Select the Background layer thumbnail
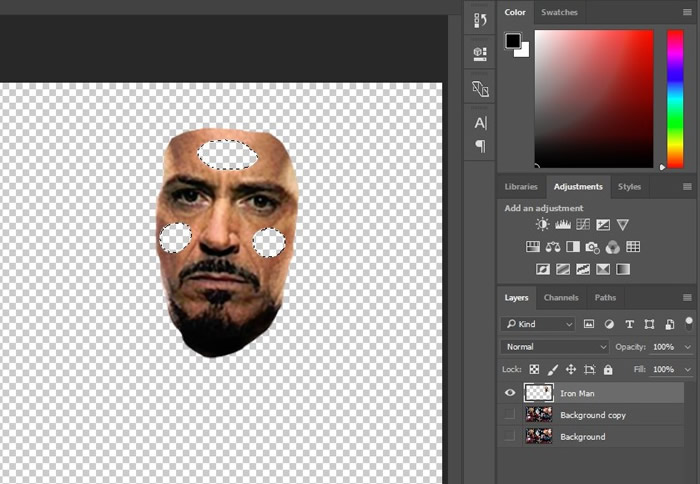Viewport: 700px width, 484px height. pyautogui.click(x=539, y=436)
